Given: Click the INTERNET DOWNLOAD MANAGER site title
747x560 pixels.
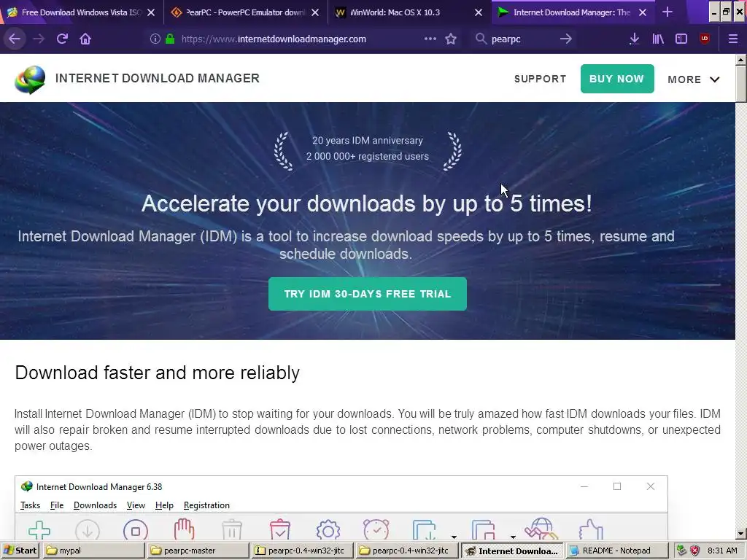Looking at the screenshot, I should pos(158,78).
